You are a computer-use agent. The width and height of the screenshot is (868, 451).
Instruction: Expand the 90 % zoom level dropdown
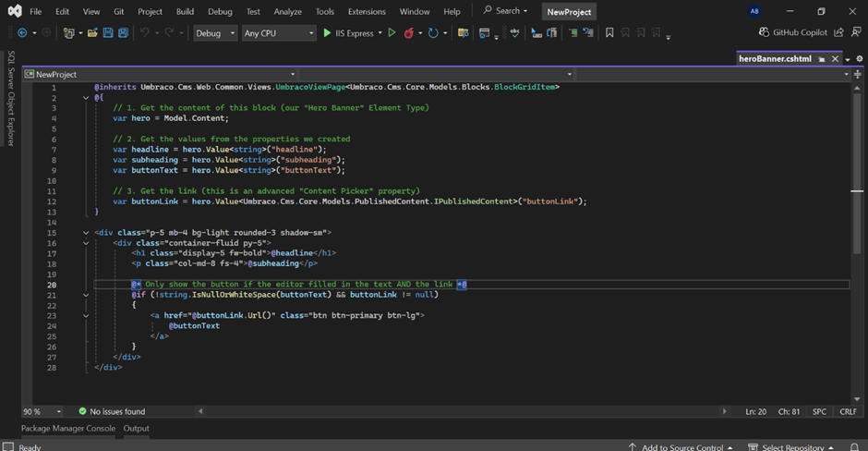click(59, 411)
